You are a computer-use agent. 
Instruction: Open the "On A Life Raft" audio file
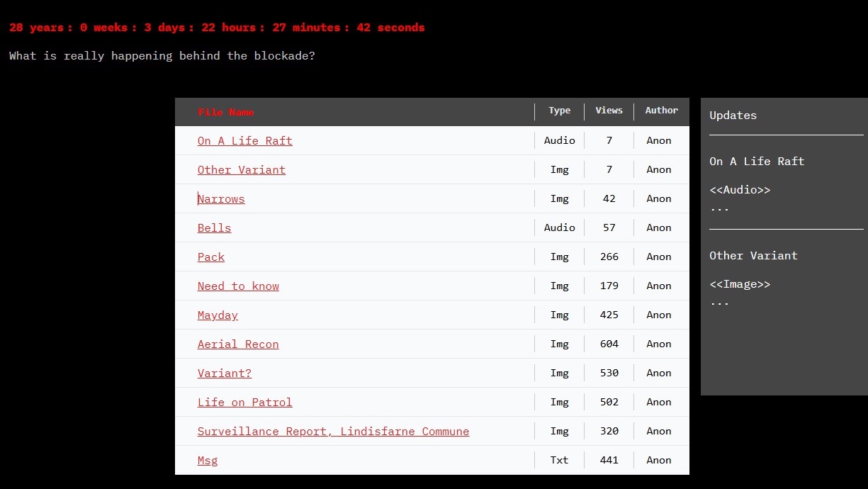(x=244, y=140)
